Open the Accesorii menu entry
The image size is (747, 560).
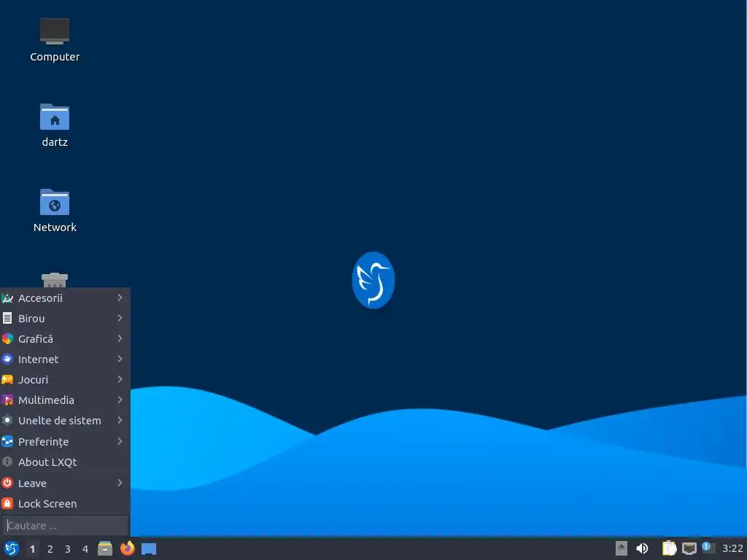[65, 298]
